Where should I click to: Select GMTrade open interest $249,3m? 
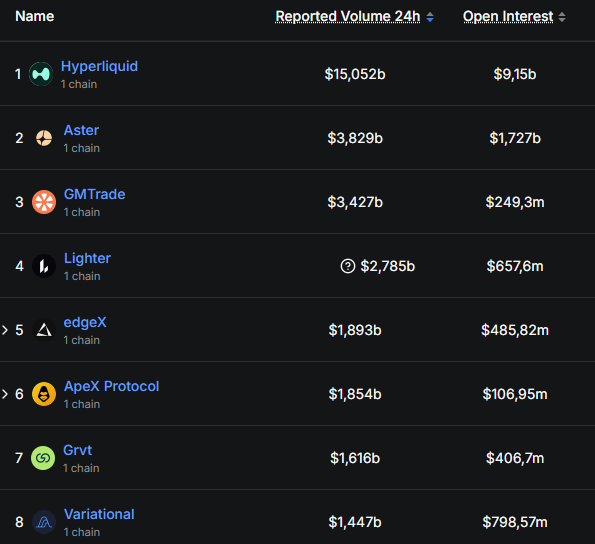[x=515, y=202]
